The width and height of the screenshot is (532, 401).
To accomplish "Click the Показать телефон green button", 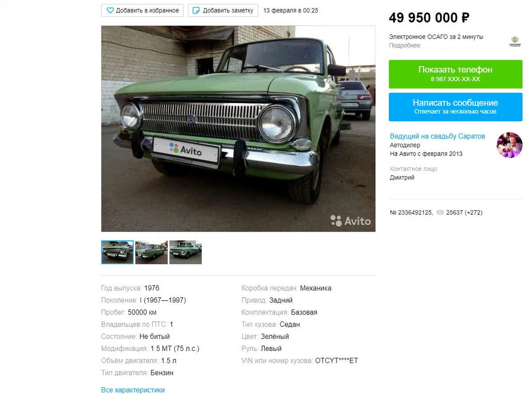I will click(x=455, y=74).
